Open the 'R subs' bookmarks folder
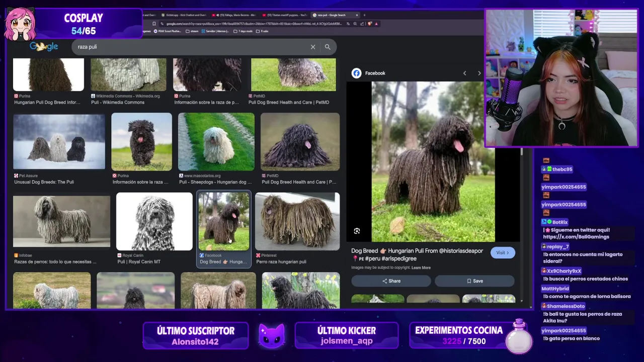This screenshot has height=362, width=644. (262, 31)
